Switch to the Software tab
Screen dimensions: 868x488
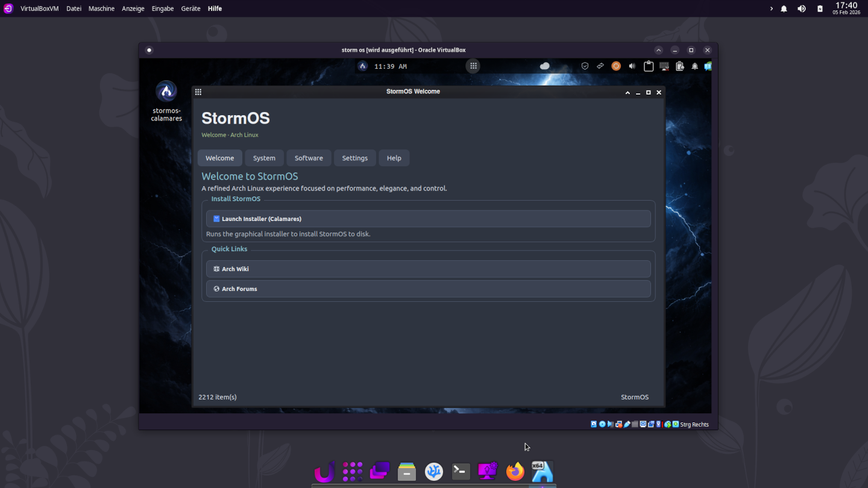click(309, 158)
